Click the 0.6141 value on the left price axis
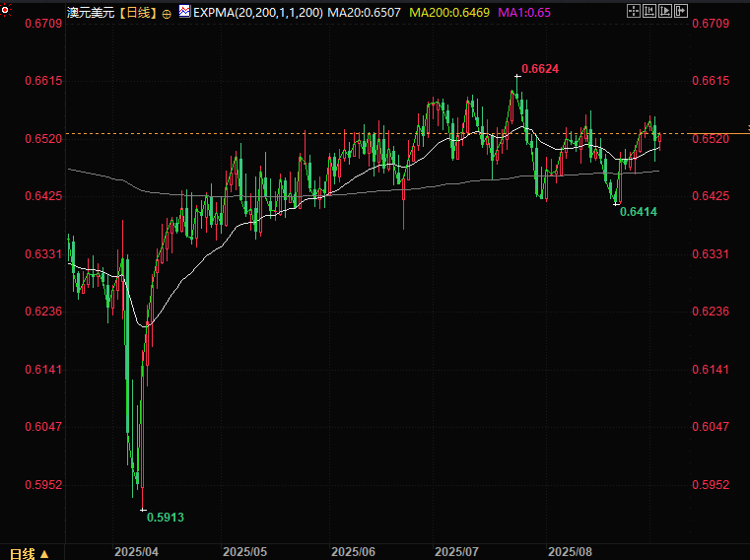750x560 pixels. [43, 370]
